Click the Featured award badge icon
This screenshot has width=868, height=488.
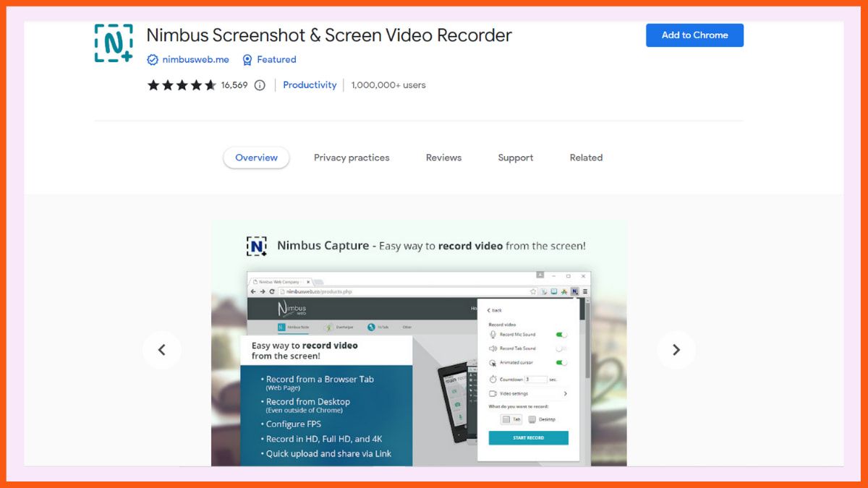(247, 60)
